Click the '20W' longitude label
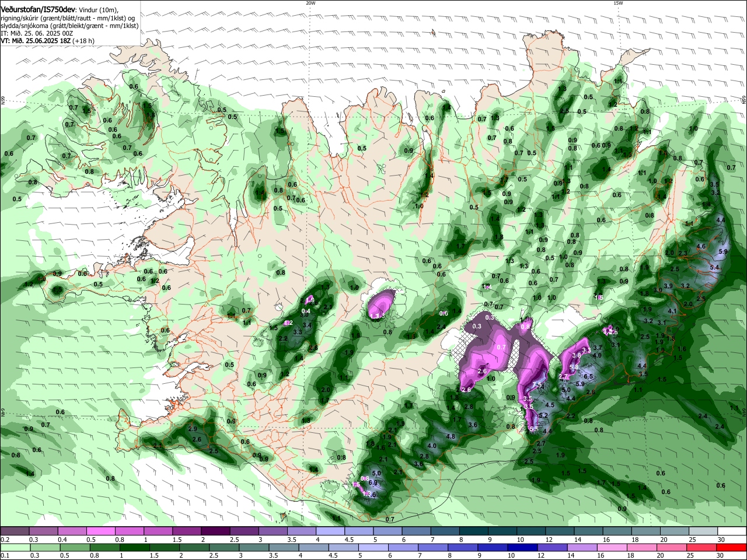 coord(310,3)
